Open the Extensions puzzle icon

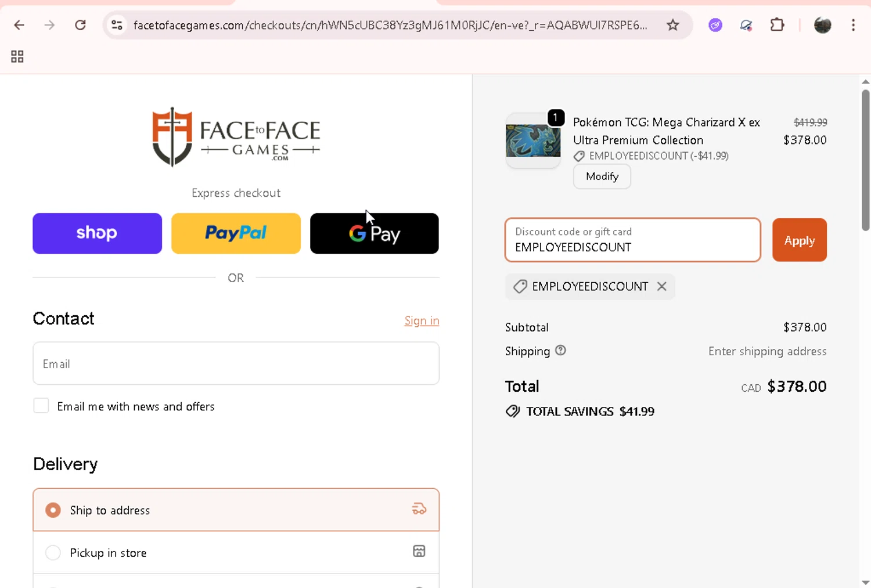(777, 25)
